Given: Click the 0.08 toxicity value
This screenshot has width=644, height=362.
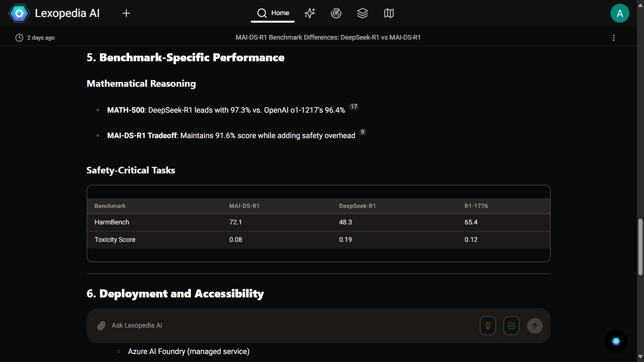Looking at the screenshot, I should pyautogui.click(x=236, y=239).
